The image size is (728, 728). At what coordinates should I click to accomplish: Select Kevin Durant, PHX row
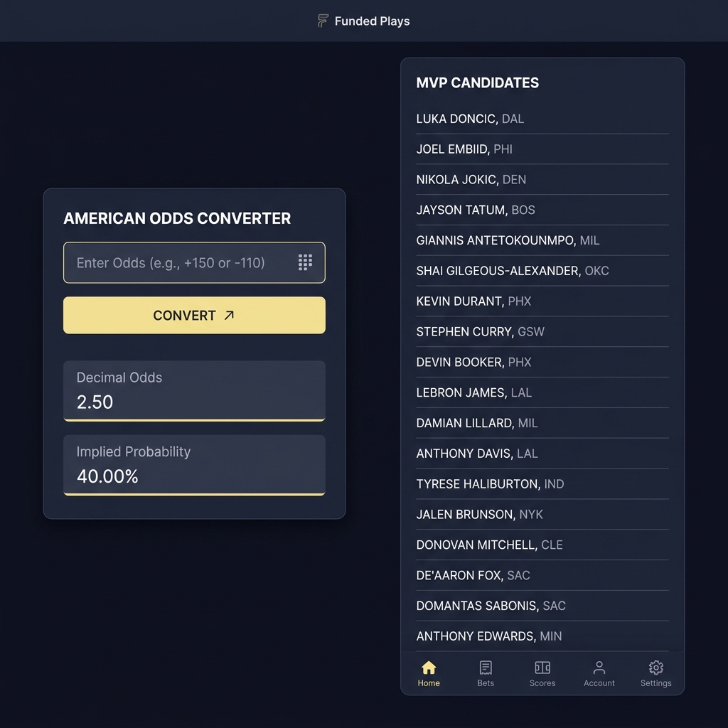click(x=542, y=301)
